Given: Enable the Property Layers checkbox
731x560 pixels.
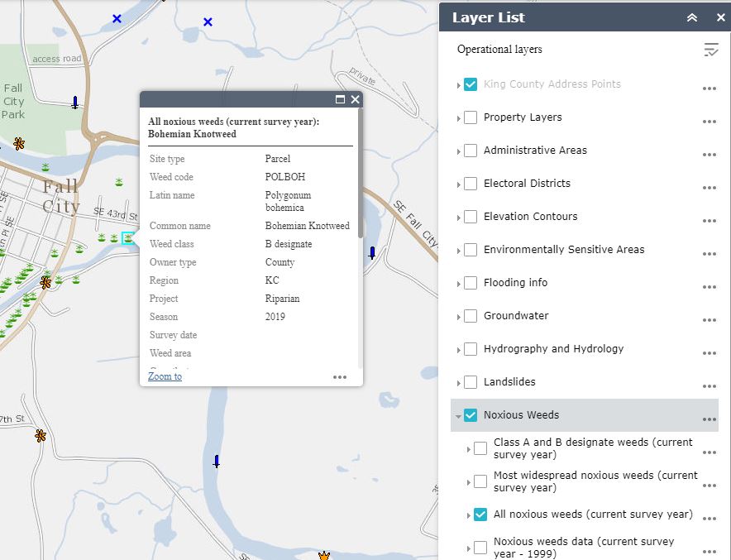Looking at the screenshot, I should pyautogui.click(x=471, y=117).
